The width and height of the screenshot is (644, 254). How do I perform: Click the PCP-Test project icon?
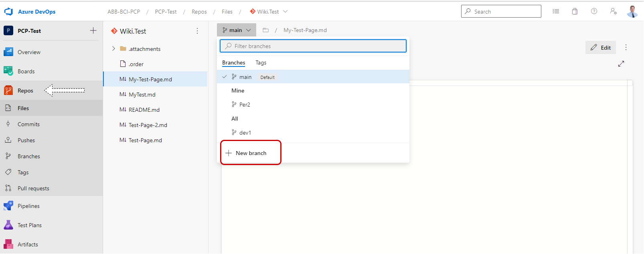pyautogui.click(x=8, y=30)
